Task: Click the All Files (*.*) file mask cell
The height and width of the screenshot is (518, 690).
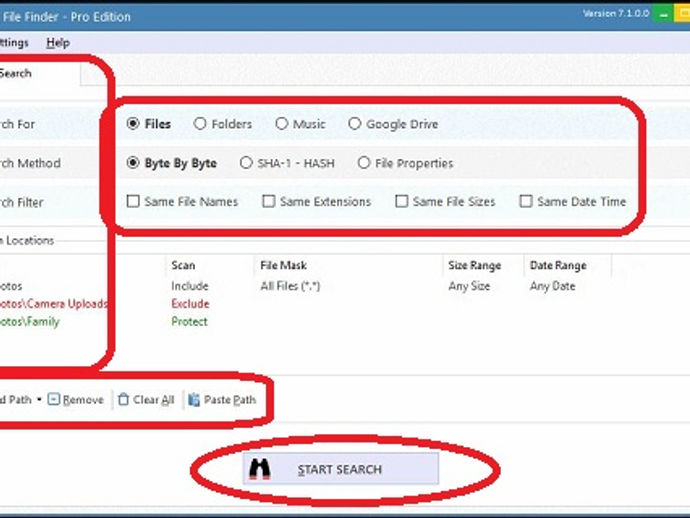Action: tap(290, 286)
